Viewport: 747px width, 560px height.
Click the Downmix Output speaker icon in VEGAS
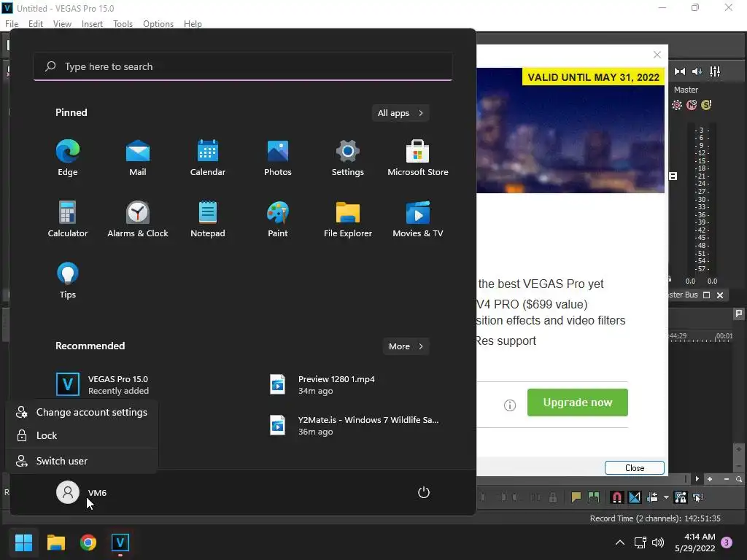(x=680, y=71)
